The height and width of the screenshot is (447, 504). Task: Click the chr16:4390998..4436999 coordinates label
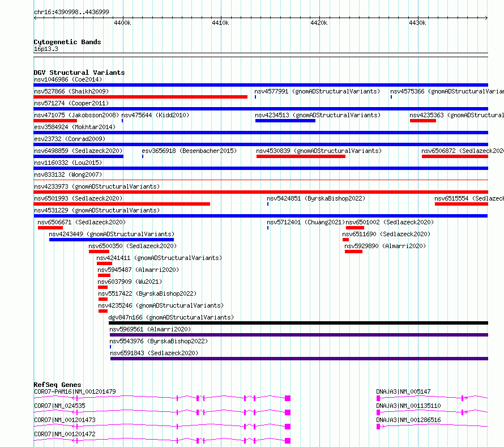point(71,12)
